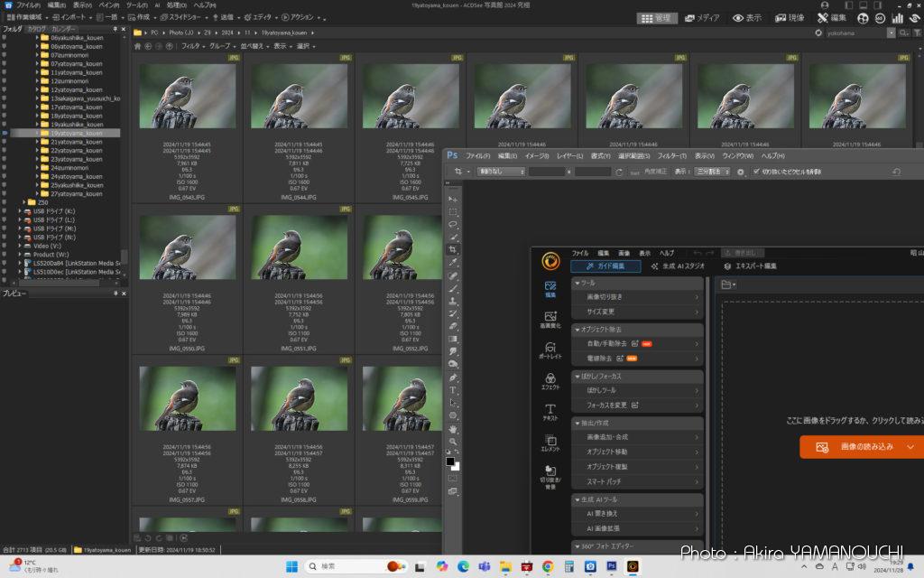Click the ACDSee home icon in browser toolbar
Screen dimensions: 924x578
pos(138,46)
